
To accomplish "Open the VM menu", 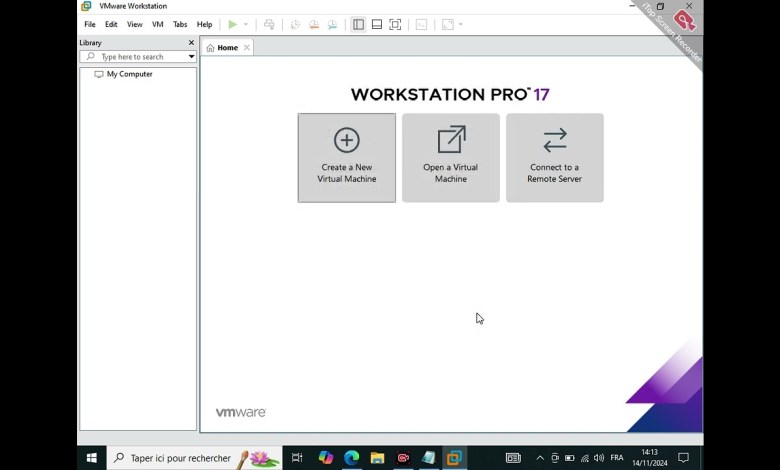I will click(157, 25).
